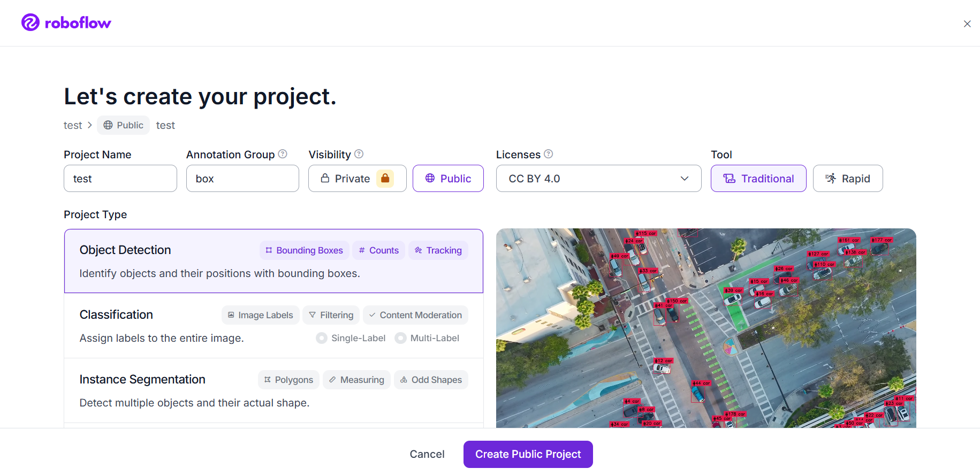Screen dimensions: 980x476
Task: Click the test workspace breadcrumb
Action: pos(73,125)
